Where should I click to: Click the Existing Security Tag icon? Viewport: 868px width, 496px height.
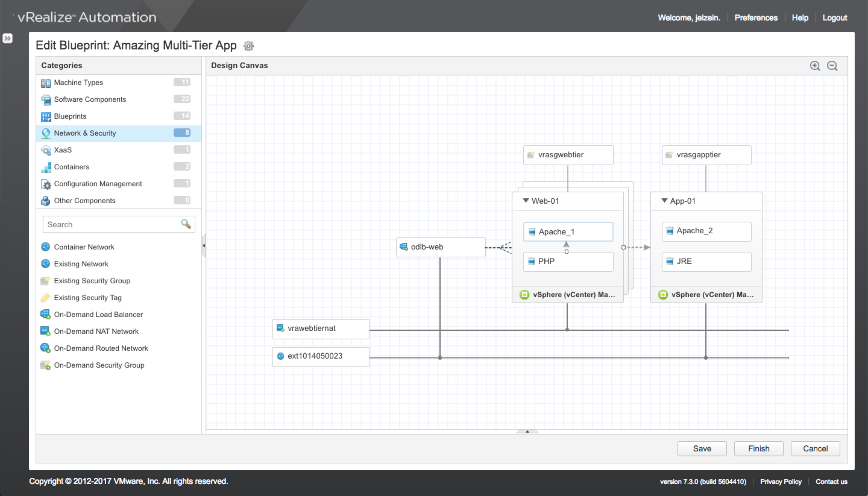(45, 298)
